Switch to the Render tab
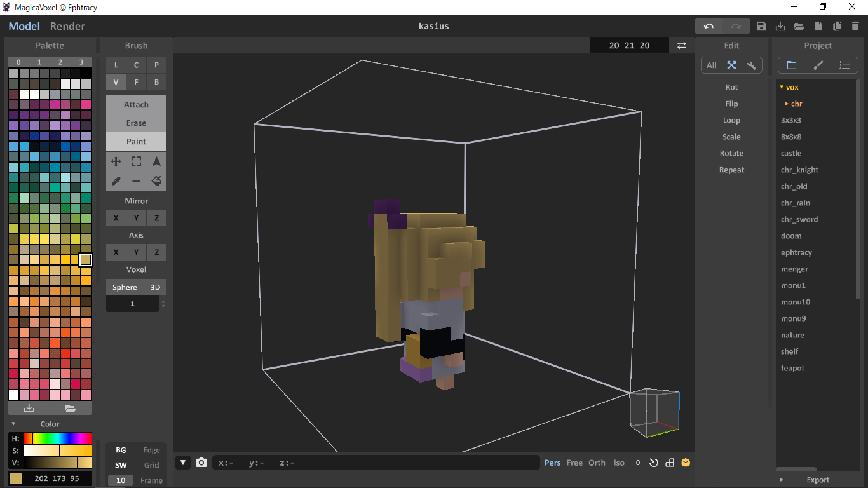The height and width of the screenshot is (488, 868). click(x=67, y=26)
